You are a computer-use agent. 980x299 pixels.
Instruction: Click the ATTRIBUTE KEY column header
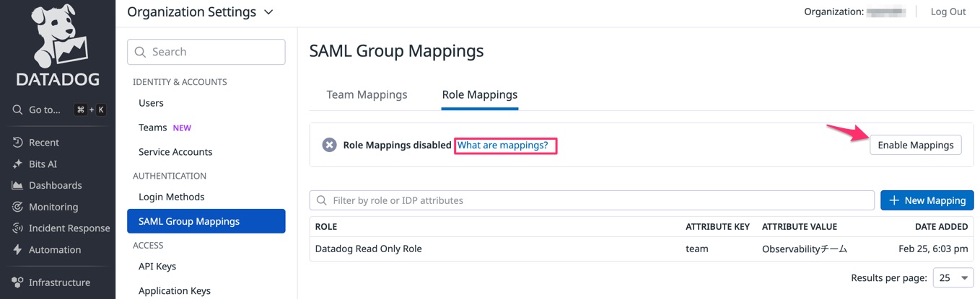718,227
